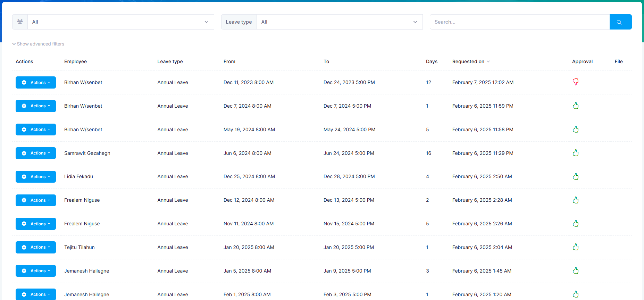Click thumbs-up icon for Tejitu Tilahun
The width and height of the screenshot is (644, 300).
pyautogui.click(x=575, y=247)
